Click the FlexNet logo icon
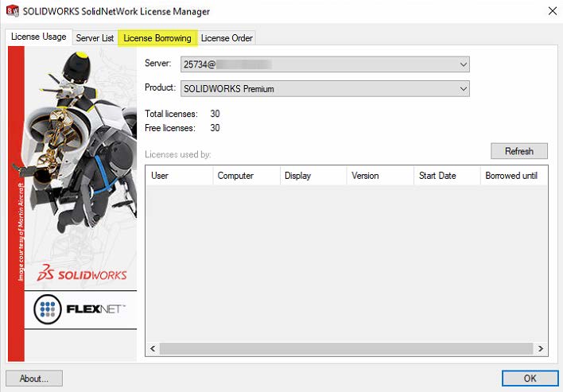 (x=48, y=309)
